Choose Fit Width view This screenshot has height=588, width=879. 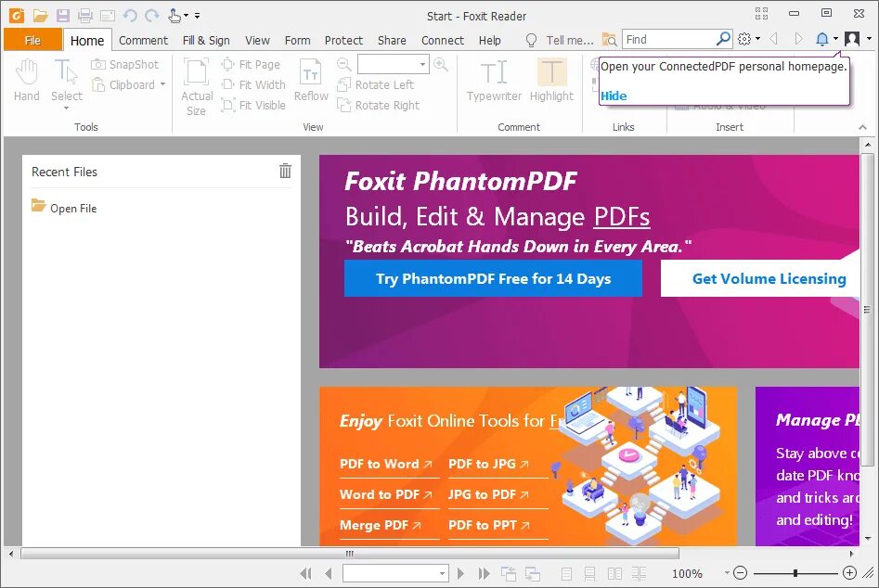point(253,84)
